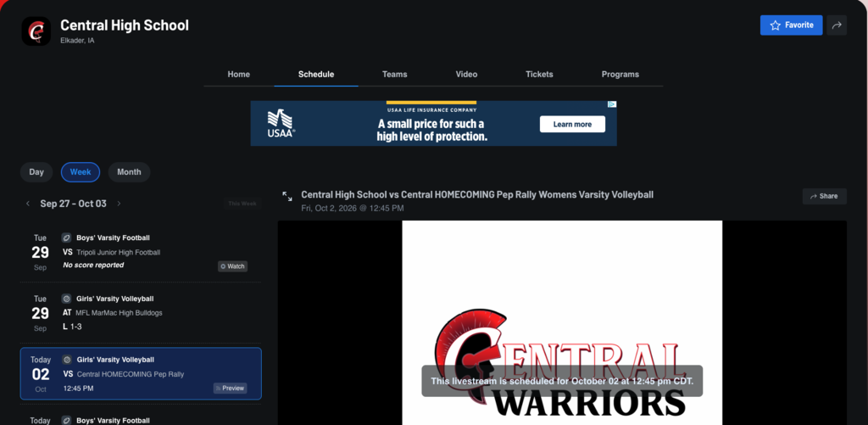Click the L 1-3 score result

click(x=72, y=327)
